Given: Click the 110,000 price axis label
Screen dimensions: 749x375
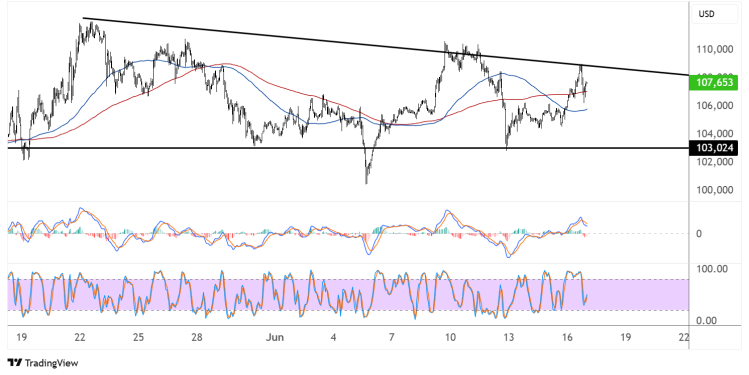Looking at the screenshot, I should click(714, 49).
